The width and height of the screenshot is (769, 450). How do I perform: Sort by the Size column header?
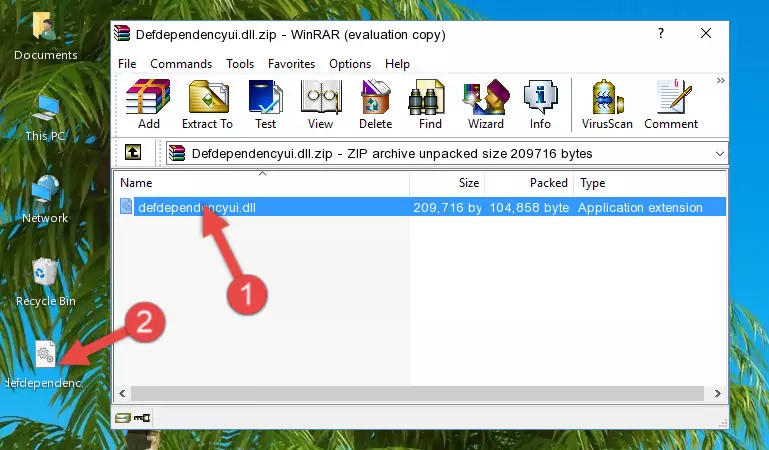[x=447, y=183]
